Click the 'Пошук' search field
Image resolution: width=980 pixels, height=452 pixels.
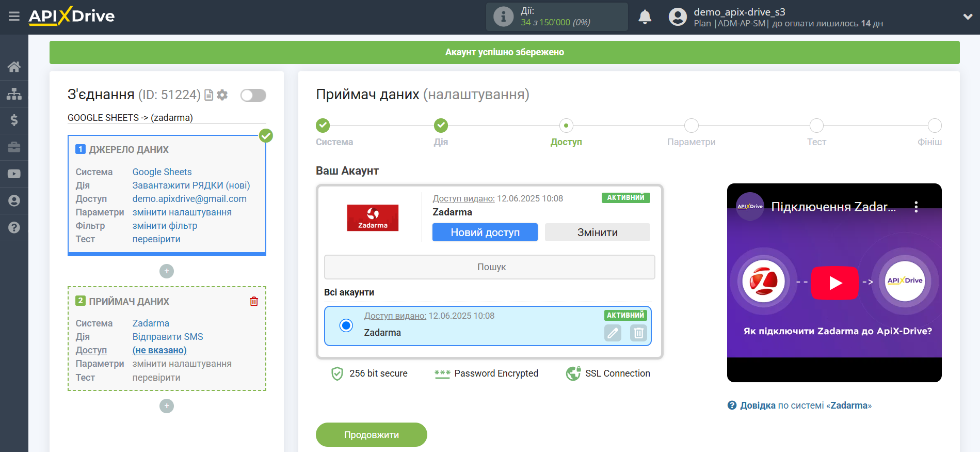[x=490, y=267]
